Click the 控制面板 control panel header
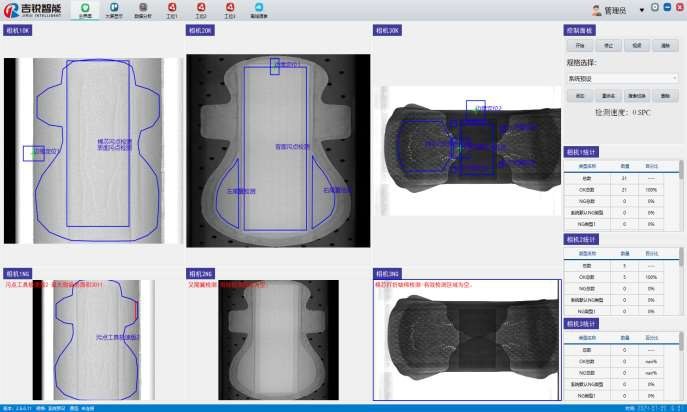The height and width of the screenshot is (412, 687). click(x=579, y=31)
